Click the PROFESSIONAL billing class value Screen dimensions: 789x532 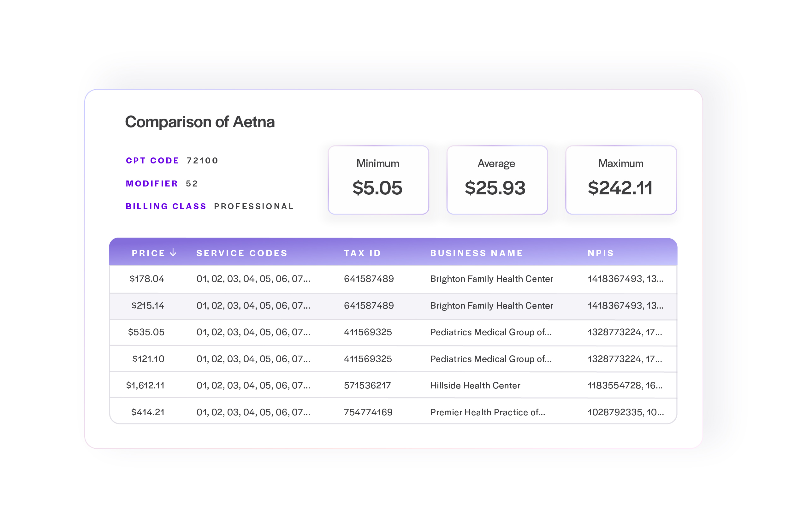[x=253, y=206]
